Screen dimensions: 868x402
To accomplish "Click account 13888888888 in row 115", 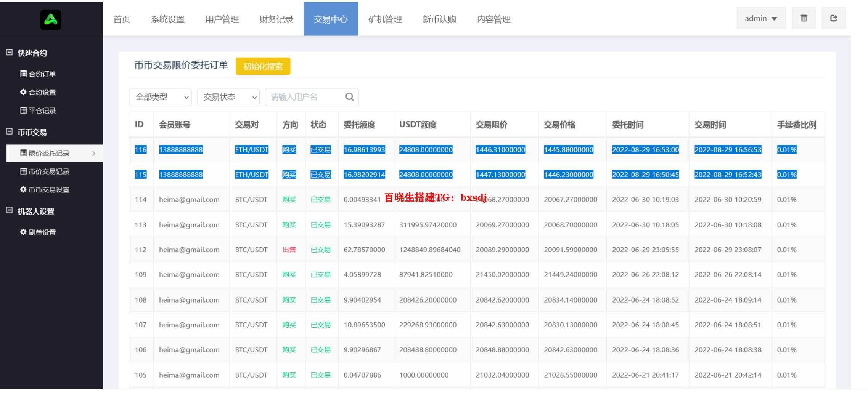I will click(x=181, y=175).
